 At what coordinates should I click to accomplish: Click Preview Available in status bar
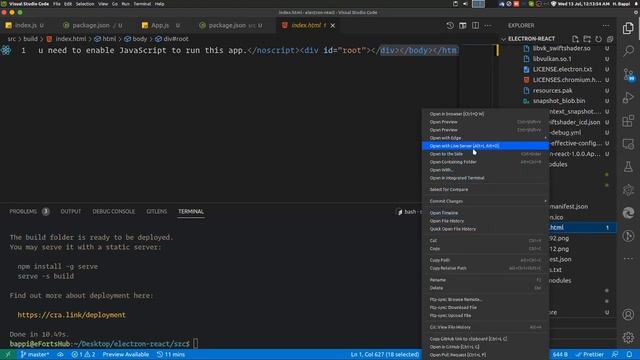point(126,354)
